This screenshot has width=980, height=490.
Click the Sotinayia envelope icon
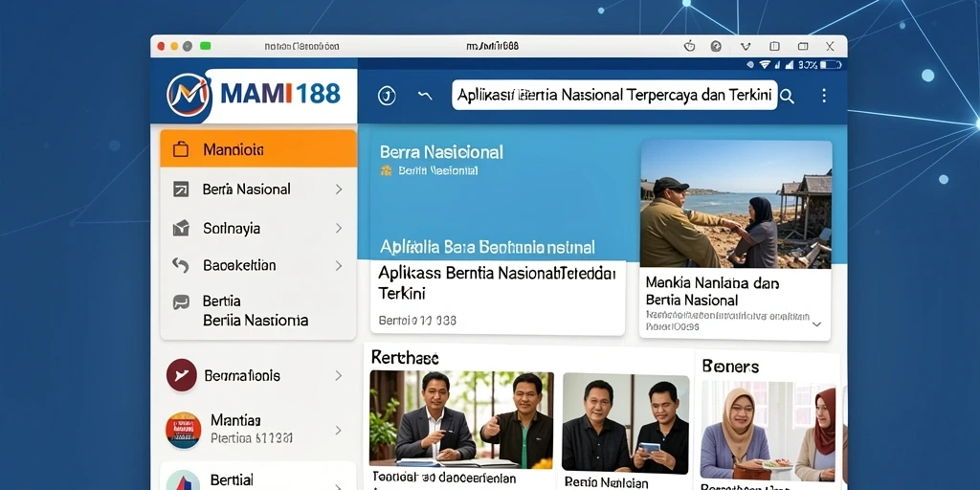click(x=181, y=228)
